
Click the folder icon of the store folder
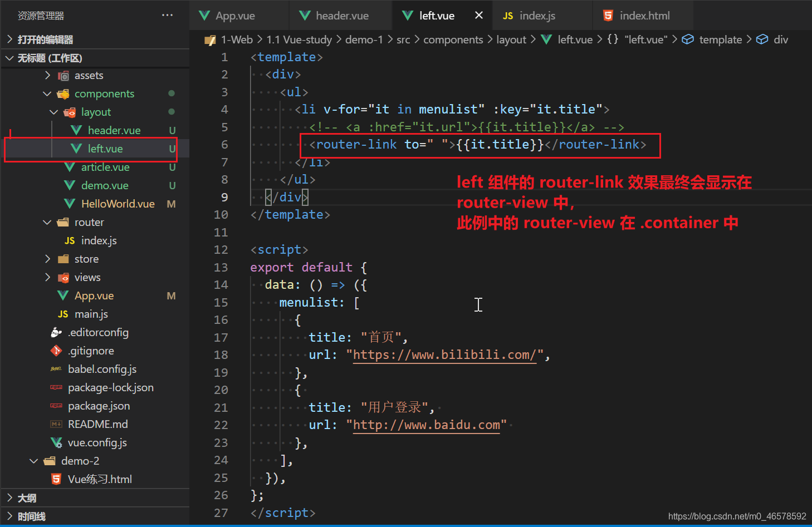click(x=63, y=259)
